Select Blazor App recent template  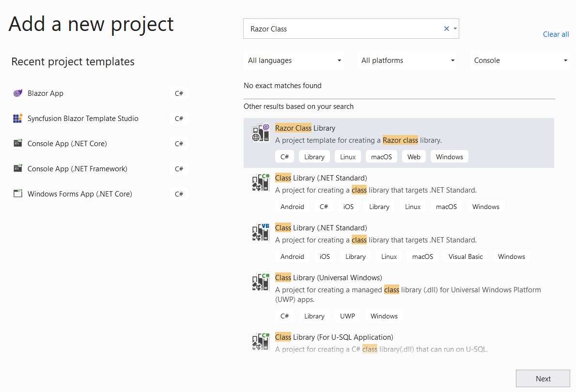[100, 93]
